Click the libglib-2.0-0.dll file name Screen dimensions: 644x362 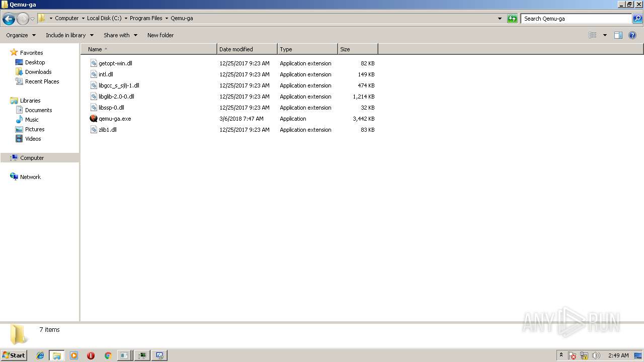click(116, 97)
